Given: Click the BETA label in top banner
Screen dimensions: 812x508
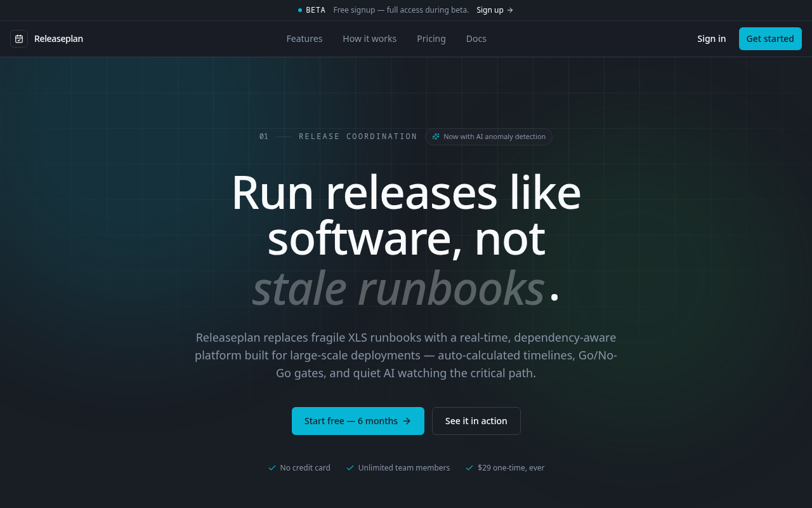Looking at the screenshot, I should pos(315,10).
